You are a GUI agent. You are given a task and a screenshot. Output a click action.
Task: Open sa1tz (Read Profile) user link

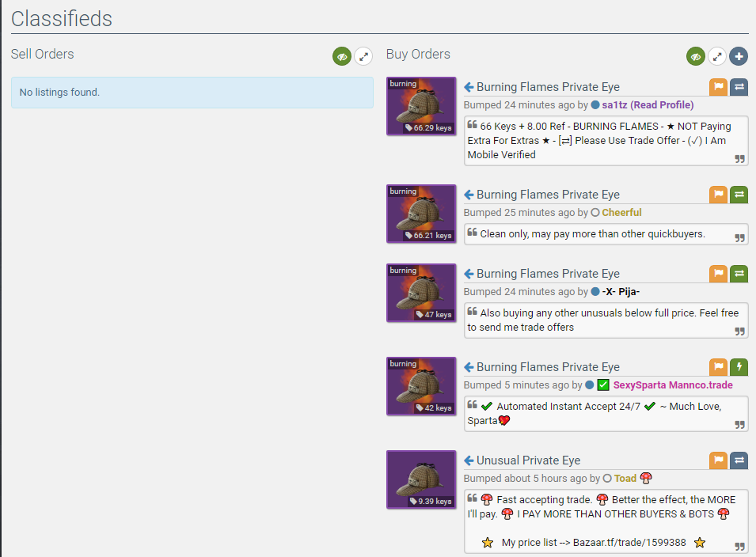pos(648,105)
